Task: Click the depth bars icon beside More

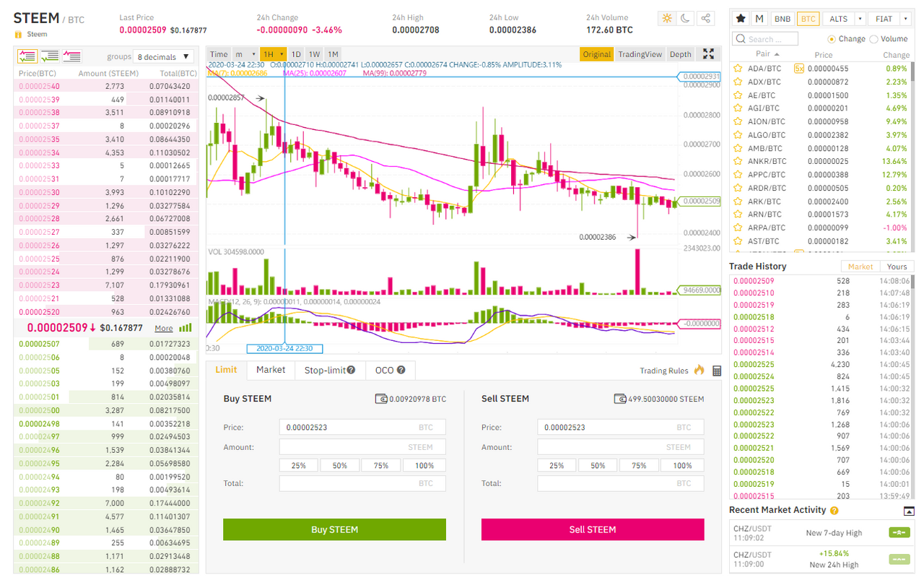Action: coord(186,328)
